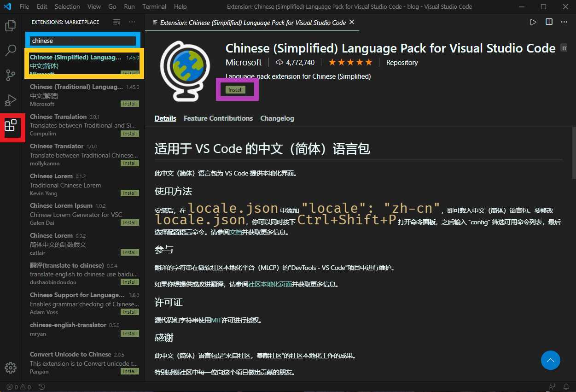Select Chinese Lorem Ipsum by Galen Dai

(84, 214)
